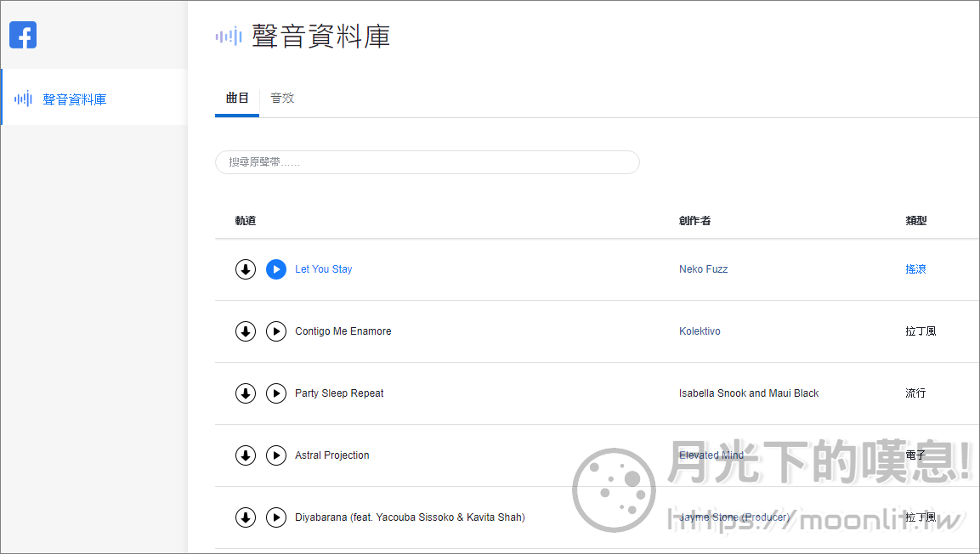Play Contigo Me Enamore
The image size is (980, 554).
[276, 331]
